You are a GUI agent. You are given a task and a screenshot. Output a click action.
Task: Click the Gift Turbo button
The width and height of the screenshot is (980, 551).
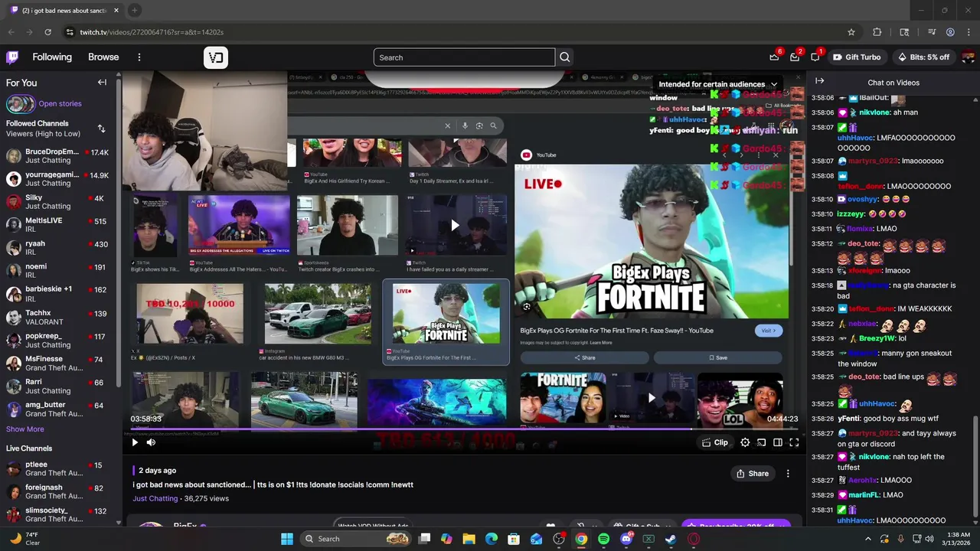click(x=857, y=57)
